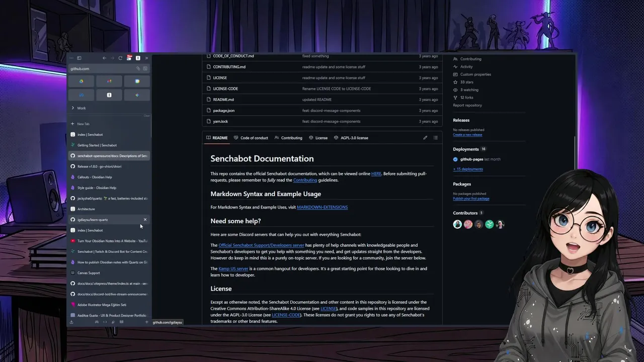Viewport: 644px width, 362px height.
Task: Open MARKDOWN-EXTENSIONS link
Action: (x=322, y=207)
